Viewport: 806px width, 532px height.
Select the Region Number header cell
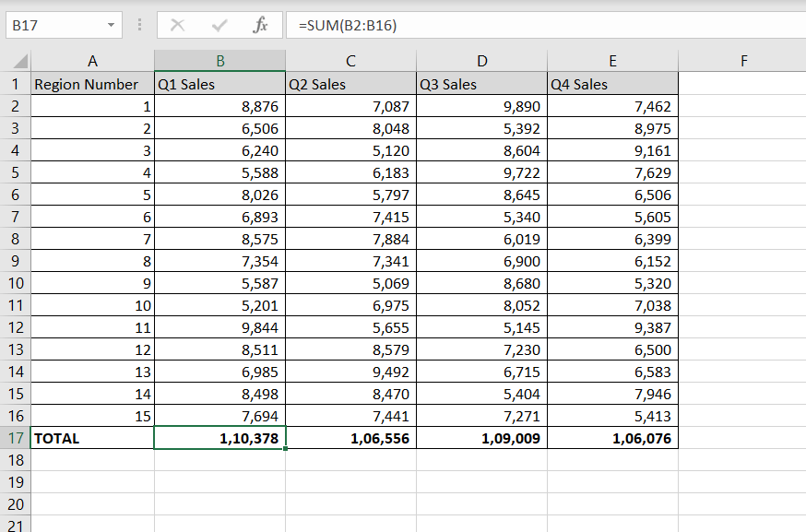(x=92, y=84)
